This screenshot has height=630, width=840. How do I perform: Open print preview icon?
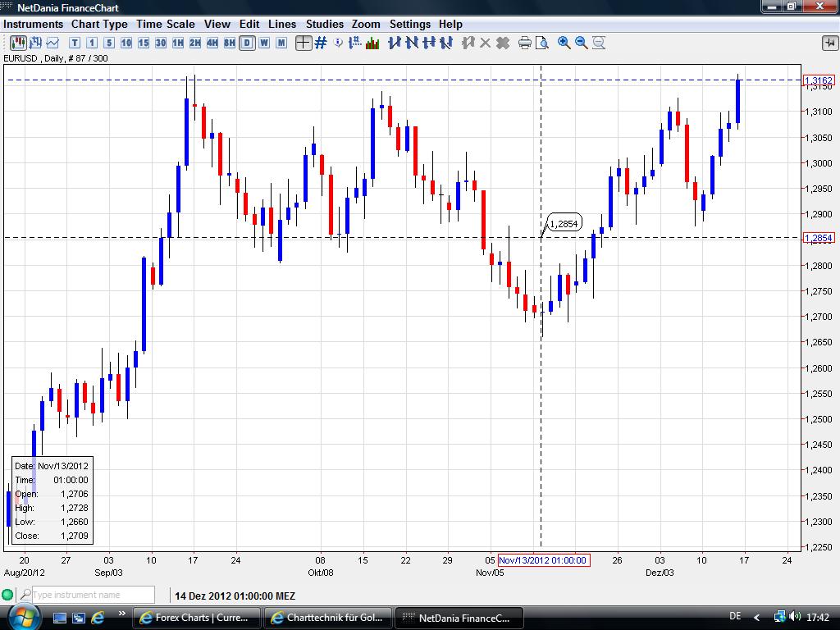click(541, 43)
